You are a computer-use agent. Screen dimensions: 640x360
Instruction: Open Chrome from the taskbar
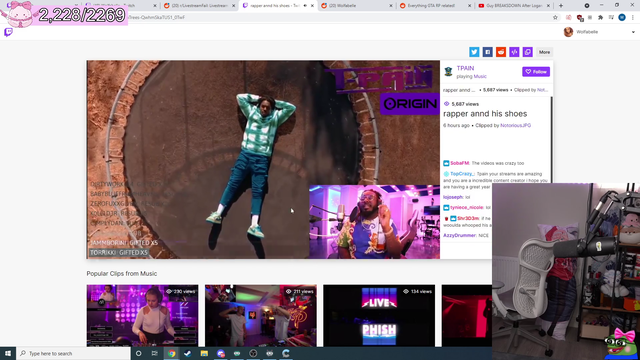click(171, 353)
